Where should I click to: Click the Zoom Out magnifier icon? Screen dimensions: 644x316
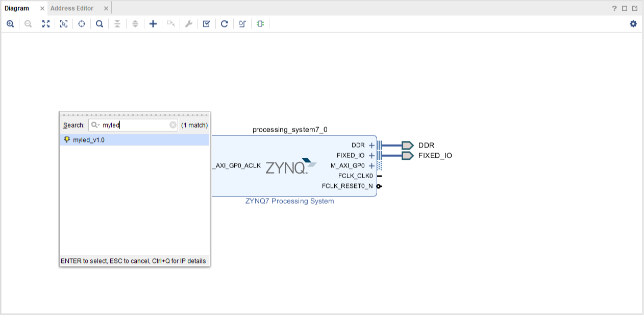point(28,24)
